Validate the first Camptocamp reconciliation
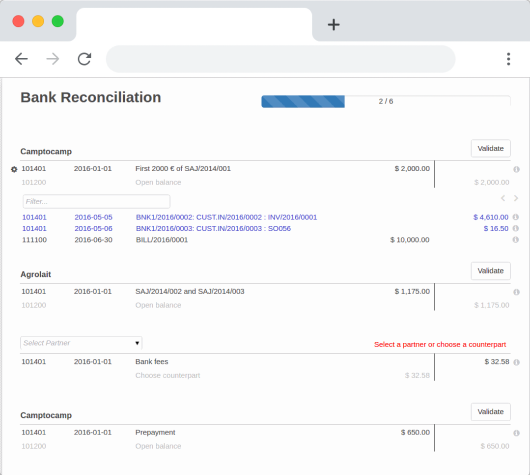530x475 pixels. coord(490,148)
